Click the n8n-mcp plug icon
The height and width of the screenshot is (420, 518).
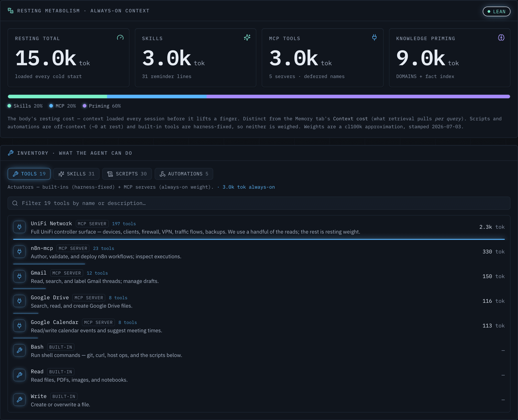(20, 252)
